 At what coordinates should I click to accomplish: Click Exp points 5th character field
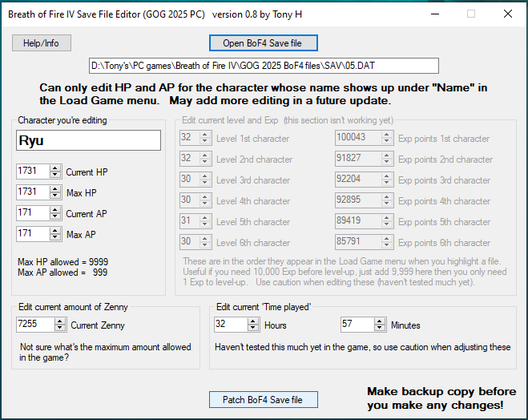tap(365, 221)
